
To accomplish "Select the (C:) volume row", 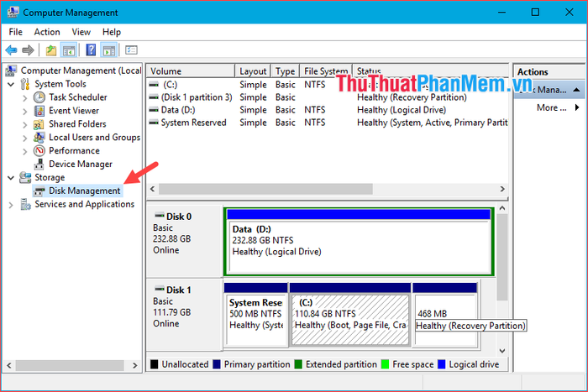I will pyautogui.click(x=327, y=85).
